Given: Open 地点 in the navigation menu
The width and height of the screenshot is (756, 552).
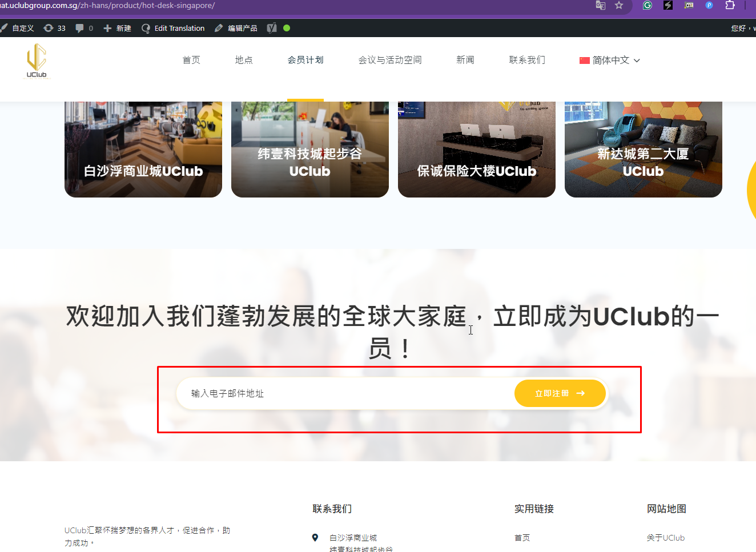Looking at the screenshot, I should [244, 60].
